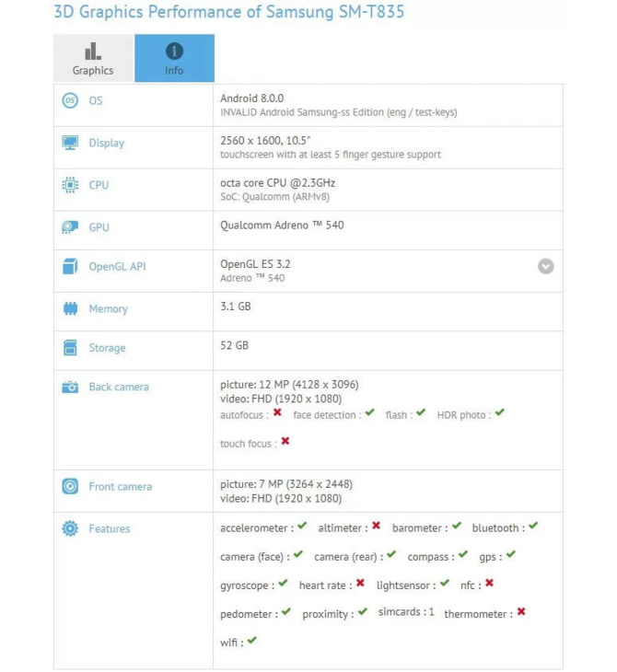
Task: Click the Storage label
Action: [x=107, y=348]
